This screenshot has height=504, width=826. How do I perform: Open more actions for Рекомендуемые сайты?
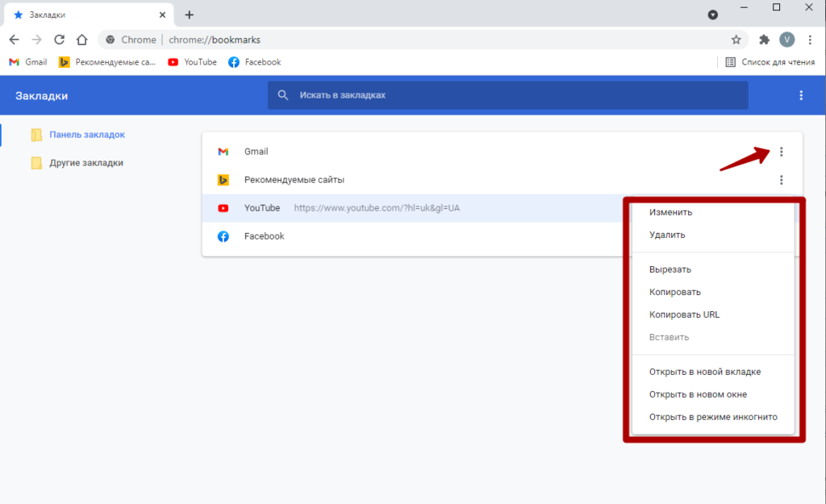pos(781,180)
